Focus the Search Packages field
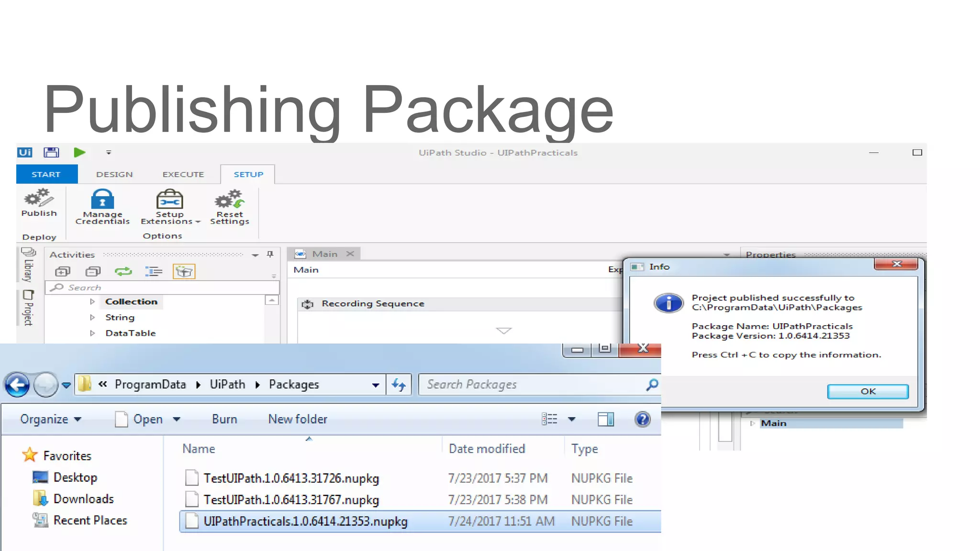This screenshot has width=980, height=551. coord(540,385)
